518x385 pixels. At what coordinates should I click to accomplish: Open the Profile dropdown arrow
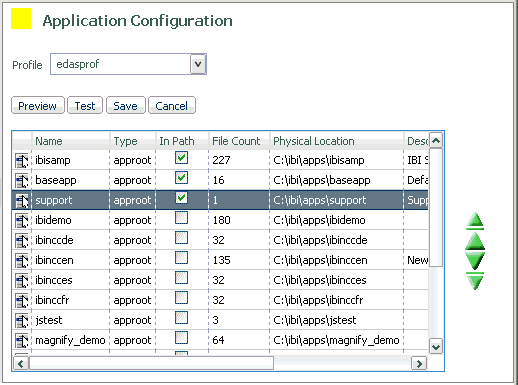198,64
